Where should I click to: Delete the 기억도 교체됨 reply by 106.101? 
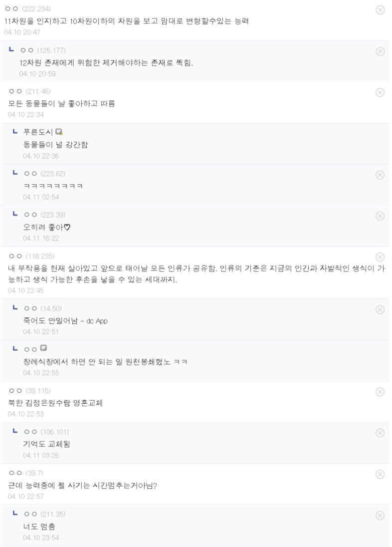tap(380, 433)
